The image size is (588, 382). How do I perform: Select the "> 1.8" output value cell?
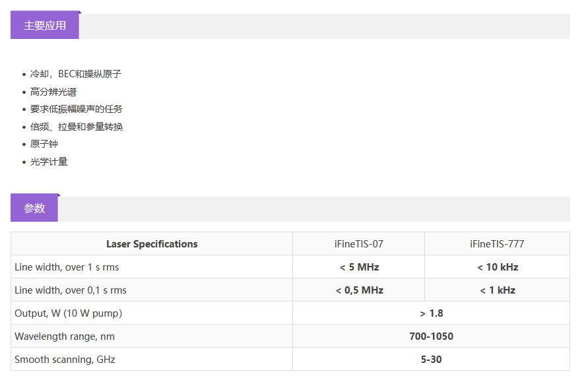431,313
